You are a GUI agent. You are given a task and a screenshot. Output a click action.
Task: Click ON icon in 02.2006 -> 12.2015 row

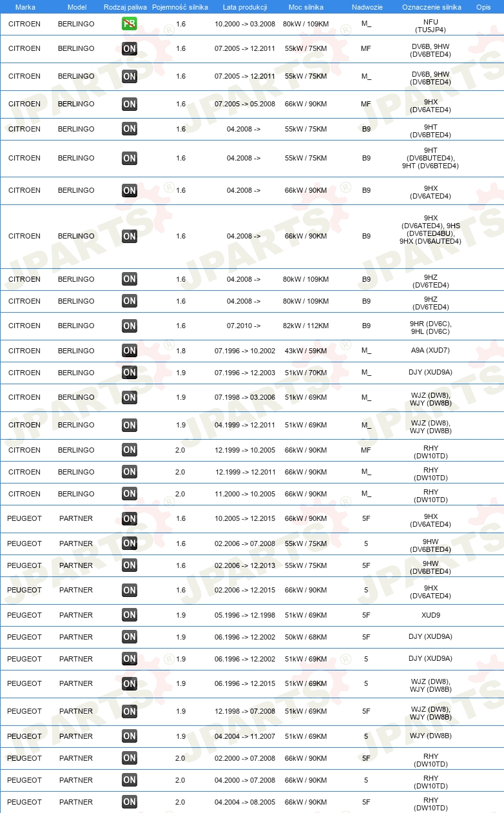click(130, 590)
